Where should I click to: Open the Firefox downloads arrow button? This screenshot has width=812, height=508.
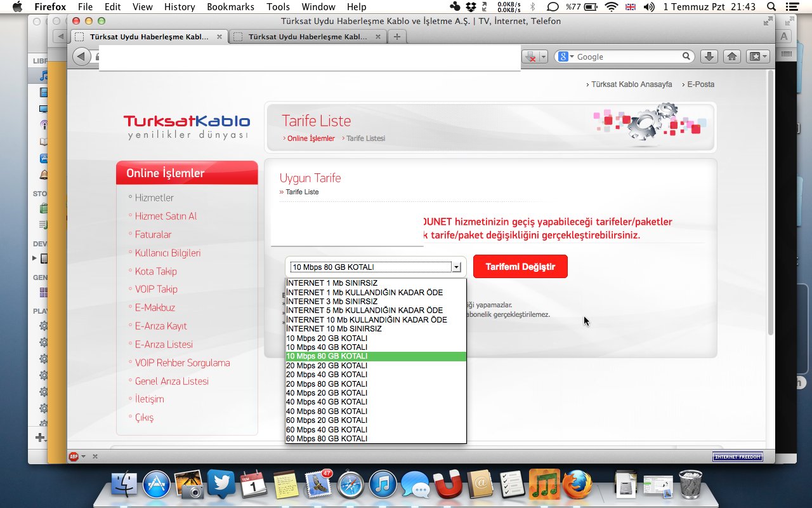click(x=709, y=57)
